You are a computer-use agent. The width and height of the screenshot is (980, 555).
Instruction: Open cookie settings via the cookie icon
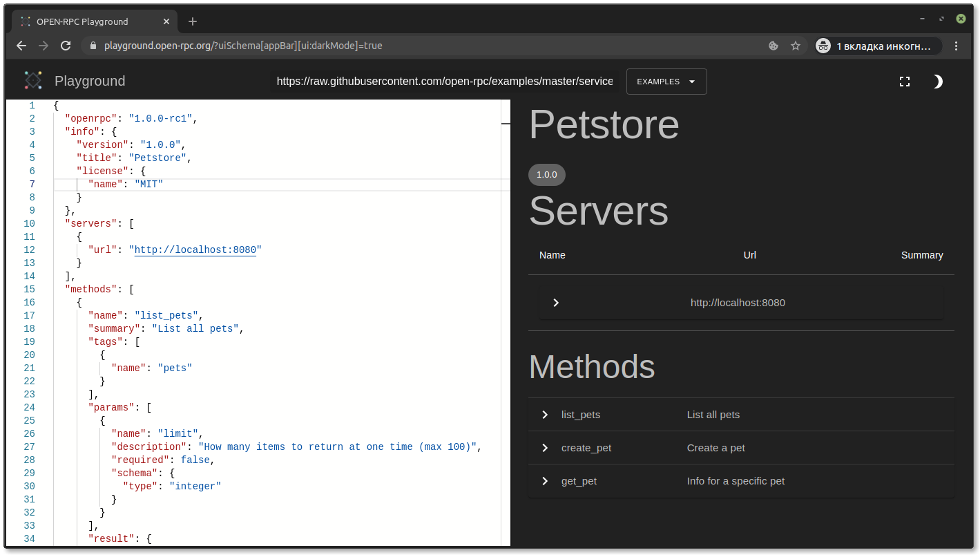pyautogui.click(x=773, y=46)
